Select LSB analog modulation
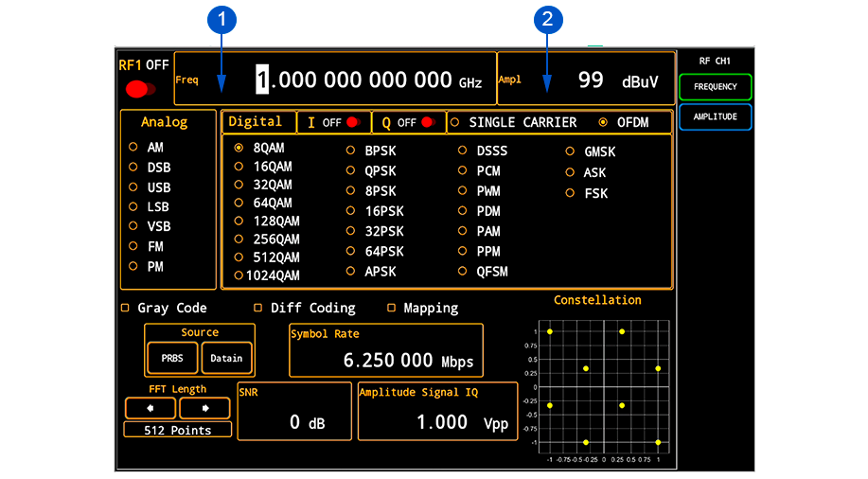The width and height of the screenshot is (868, 479). [133, 206]
